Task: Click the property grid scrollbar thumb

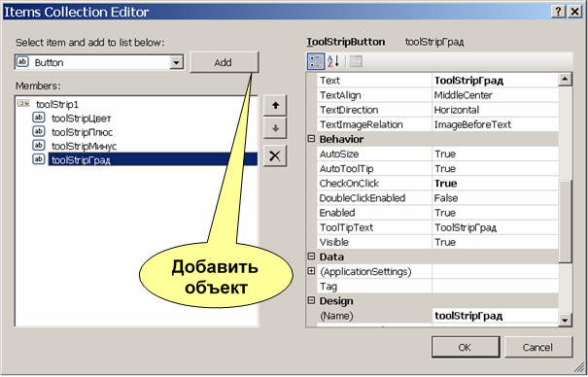Action: pos(565,222)
